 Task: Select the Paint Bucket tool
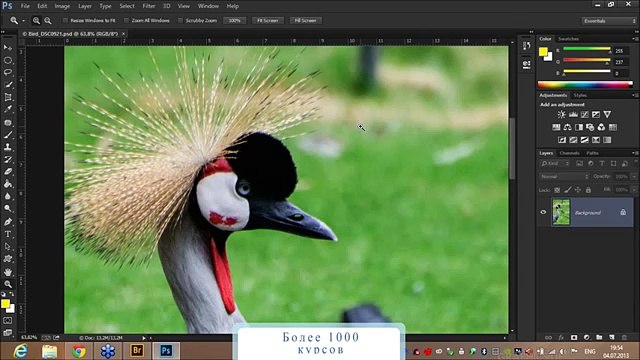pos(8,184)
